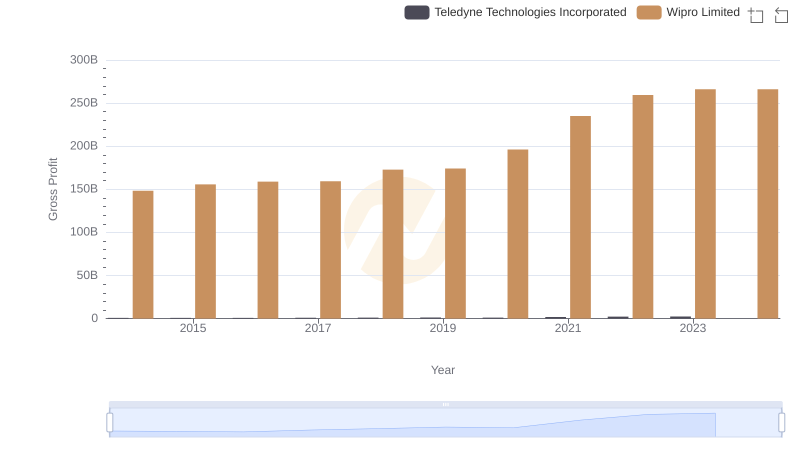
Task: Toggle Wipro Limited legend series
Action: point(688,12)
